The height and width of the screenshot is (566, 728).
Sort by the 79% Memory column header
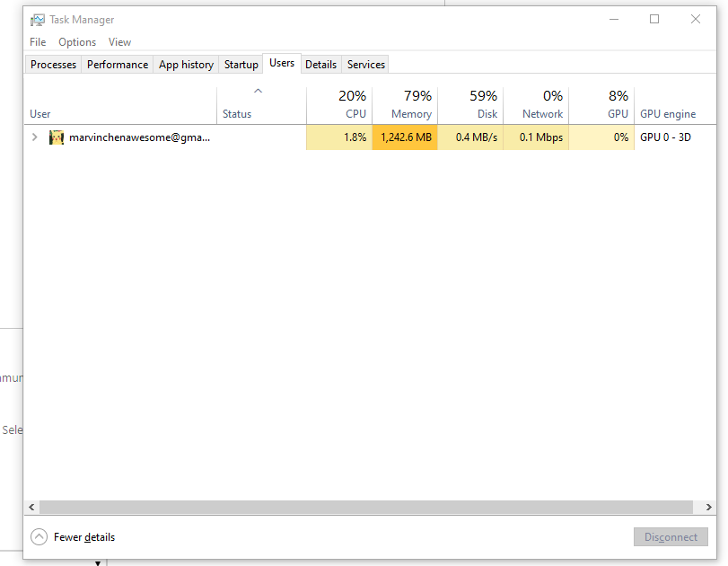tap(405, 105)
